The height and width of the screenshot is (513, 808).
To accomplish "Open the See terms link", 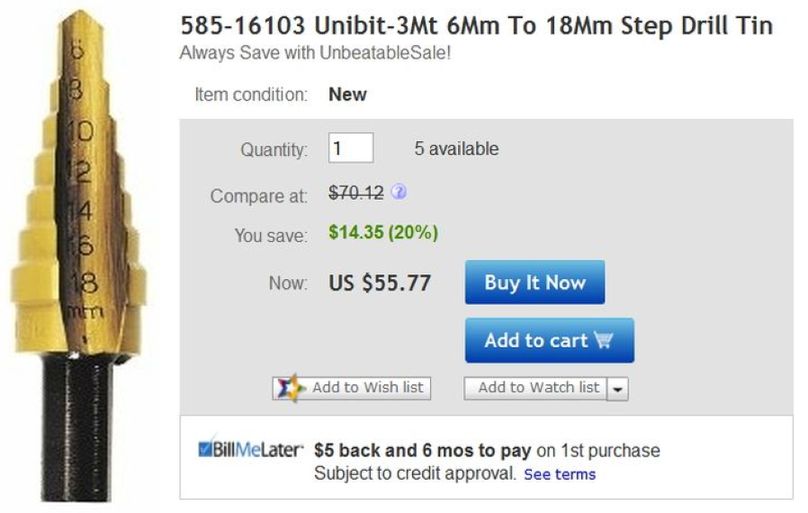I will tap(559, 474).
